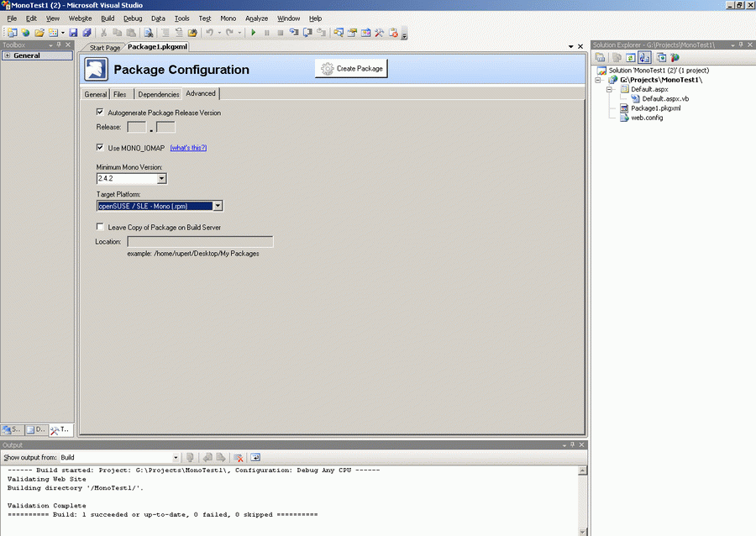Click the New Project toolbar icon

click(12, 32)
